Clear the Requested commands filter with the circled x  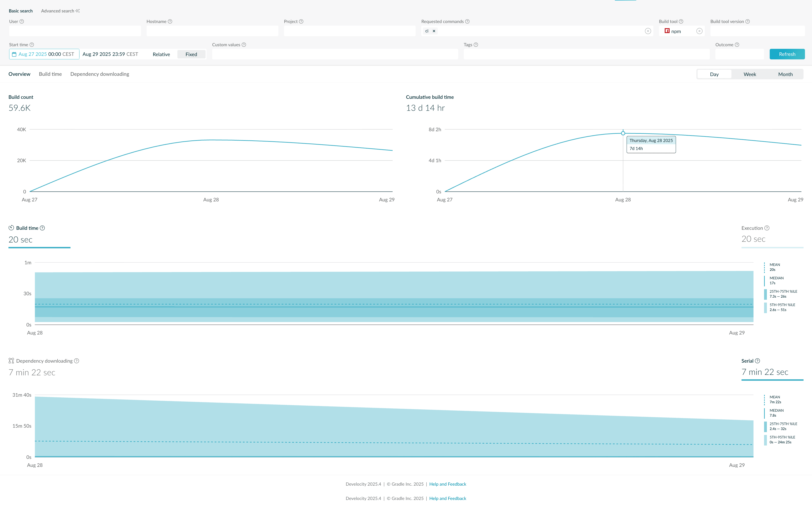[x=648, y=31]
